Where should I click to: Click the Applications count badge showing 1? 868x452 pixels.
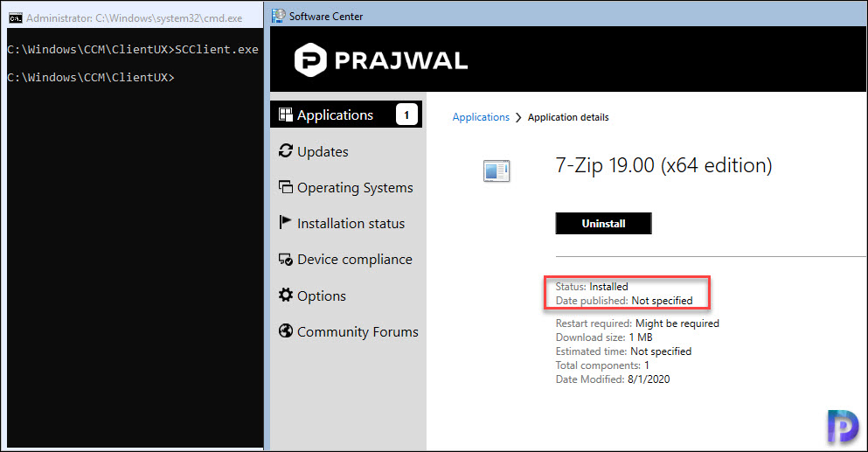[406, 115]
